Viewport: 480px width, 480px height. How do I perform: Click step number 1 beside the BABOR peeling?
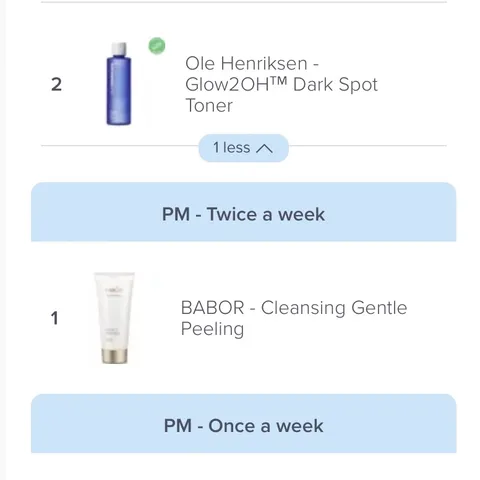[55, 318]
